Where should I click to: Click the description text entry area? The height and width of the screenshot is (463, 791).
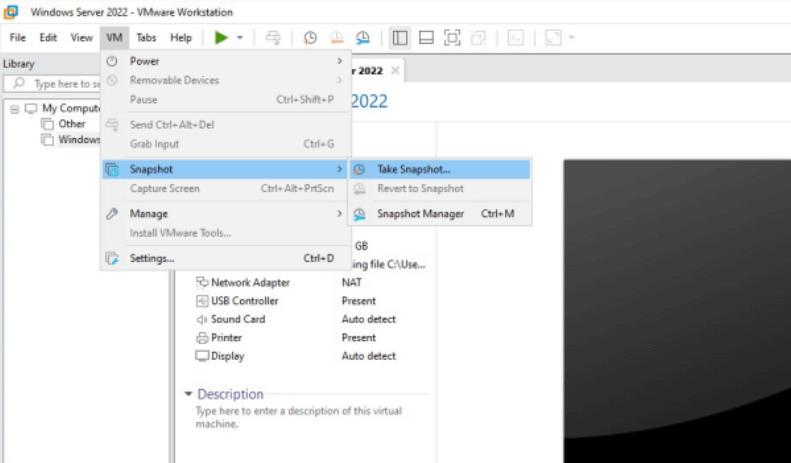[x=299, y=417]
